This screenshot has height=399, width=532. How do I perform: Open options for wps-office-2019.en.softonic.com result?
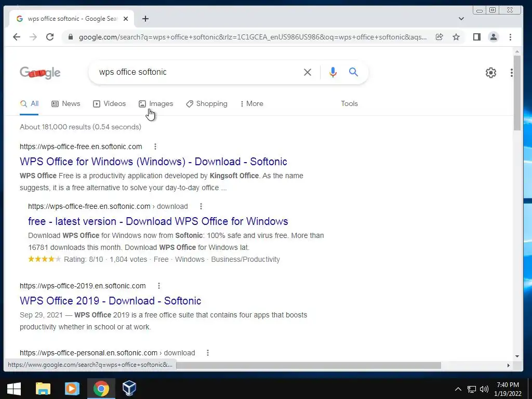(x=159, y=286)
